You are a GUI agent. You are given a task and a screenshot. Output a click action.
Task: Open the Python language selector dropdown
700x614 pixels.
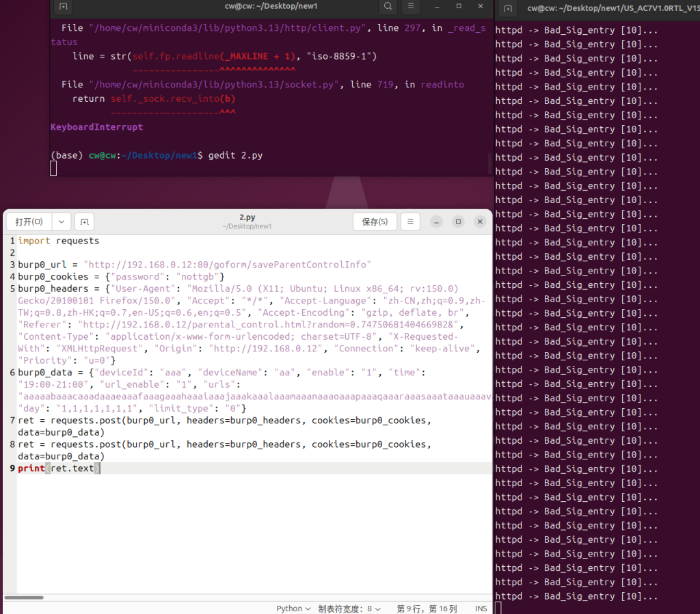[293, 609]
